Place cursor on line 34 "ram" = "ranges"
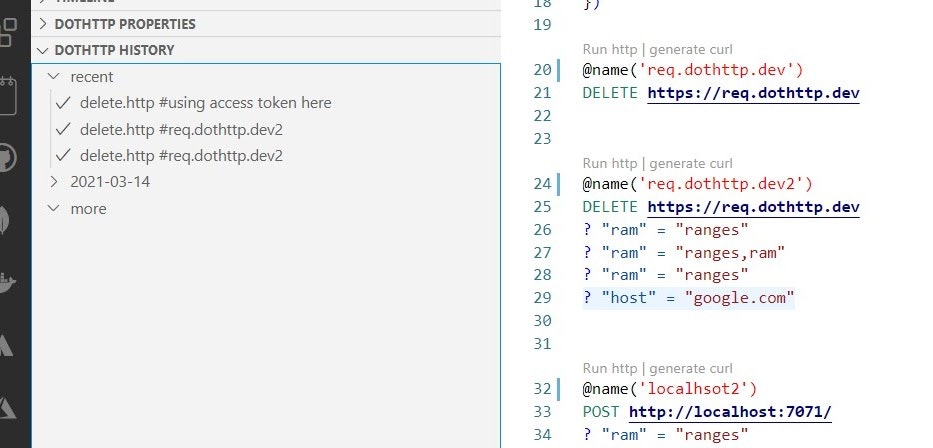 (x=665, y=435)
